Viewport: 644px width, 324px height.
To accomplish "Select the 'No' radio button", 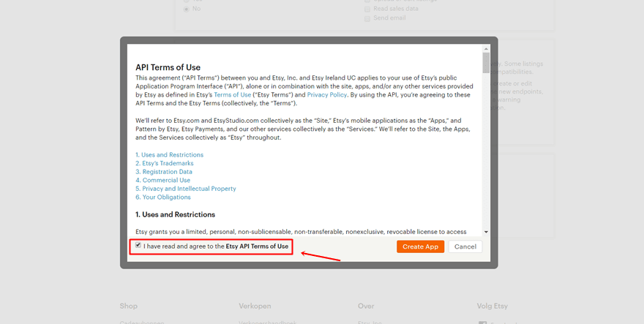I will point(187,9).
